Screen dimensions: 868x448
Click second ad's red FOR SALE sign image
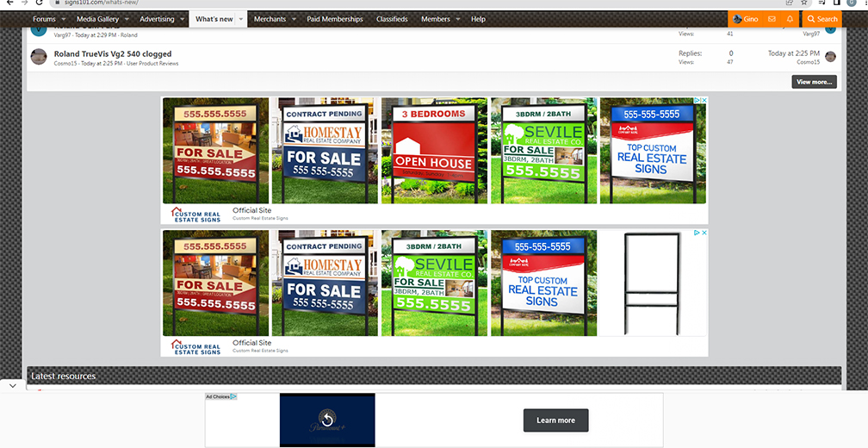pos(215,283)
